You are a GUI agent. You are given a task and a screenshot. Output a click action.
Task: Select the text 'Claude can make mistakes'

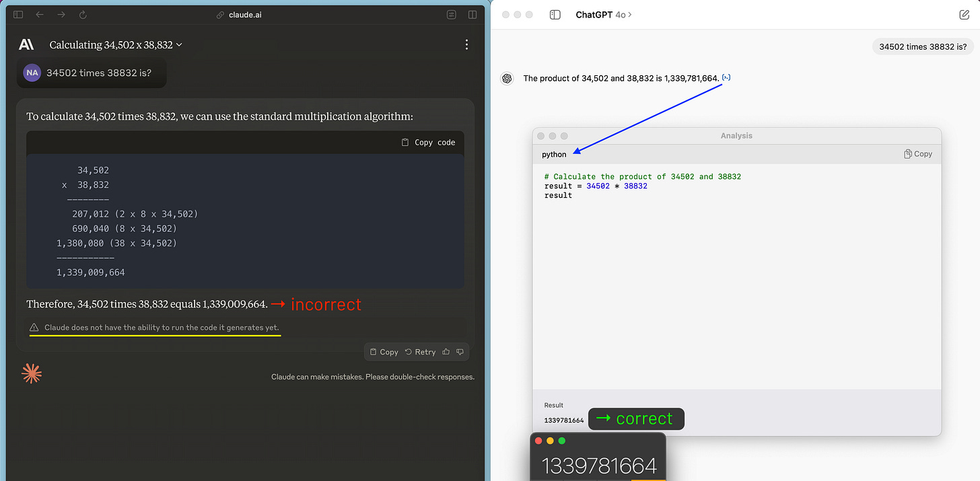[316, 377]
